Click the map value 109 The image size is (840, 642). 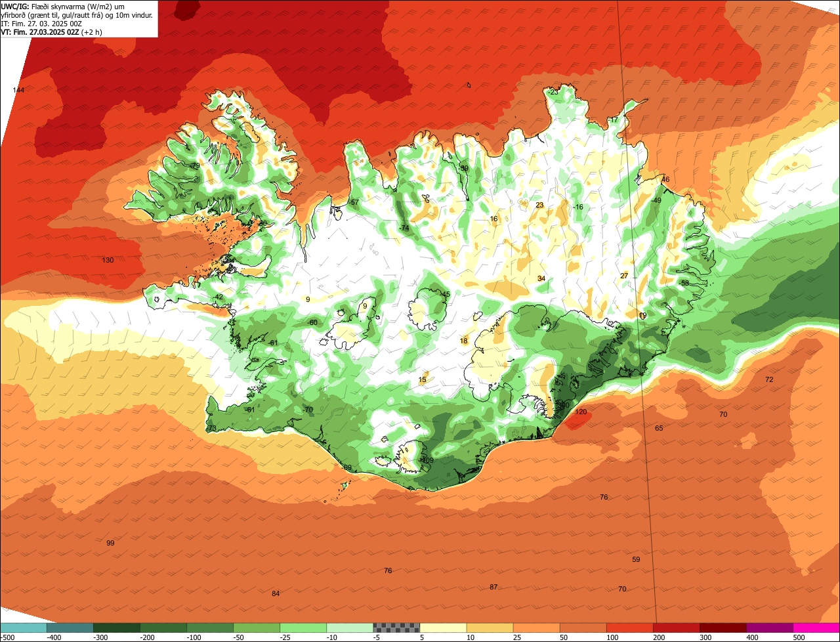pyautogui.click(x=428, y=460)
